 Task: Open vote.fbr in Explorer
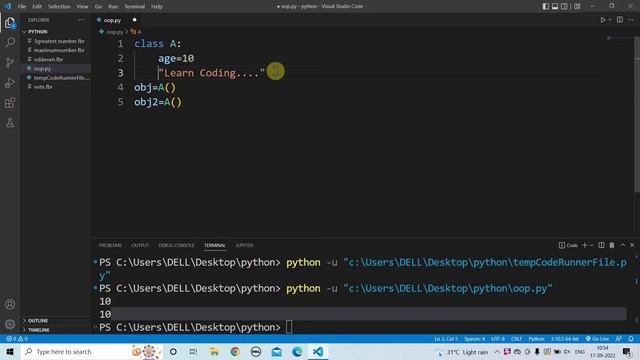click(x=43, y=87)
